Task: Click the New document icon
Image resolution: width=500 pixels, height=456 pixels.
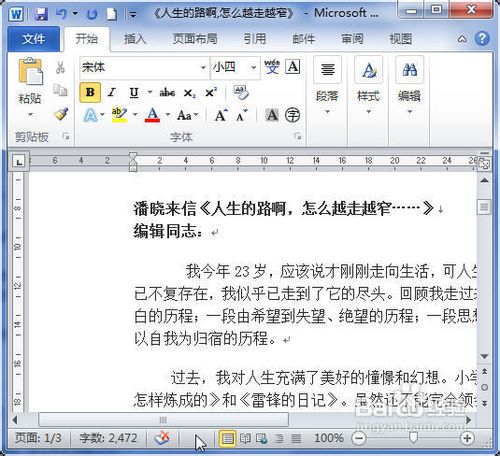Action: pos(112,14)
